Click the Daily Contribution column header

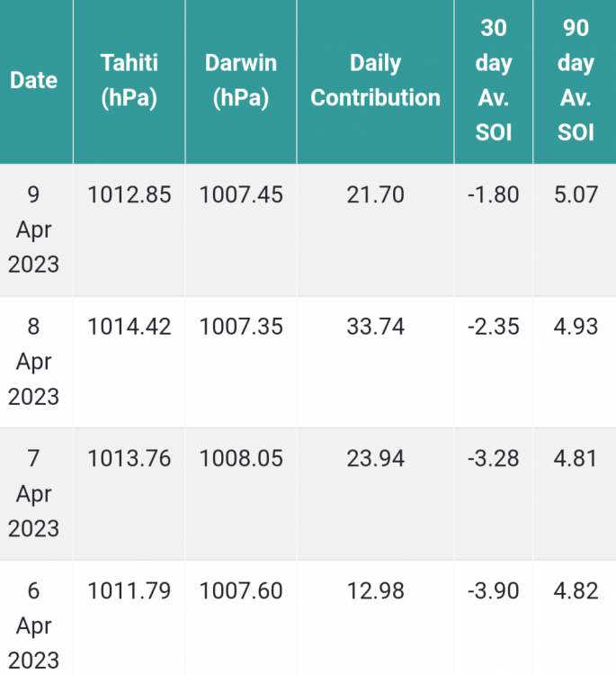[375, 80]
